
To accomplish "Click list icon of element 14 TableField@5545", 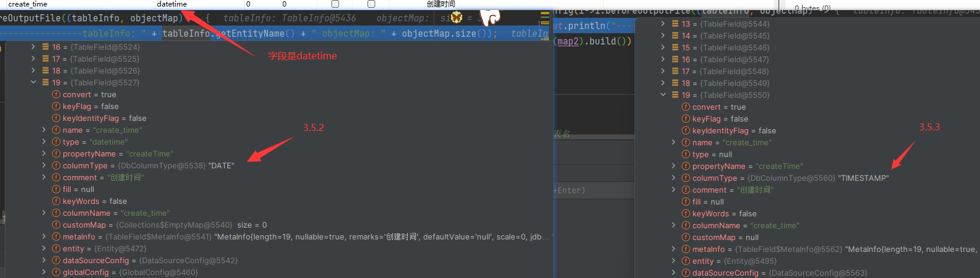I will (x=675, y=36).
